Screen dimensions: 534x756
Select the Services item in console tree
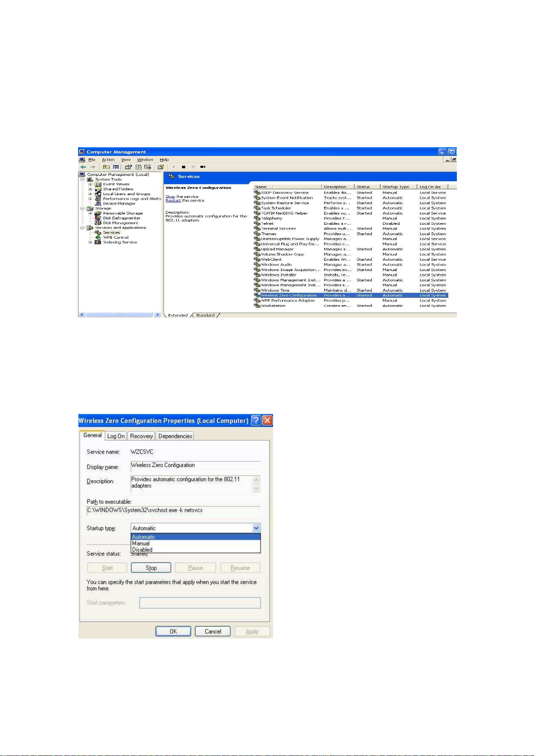[x=111, y=233]
